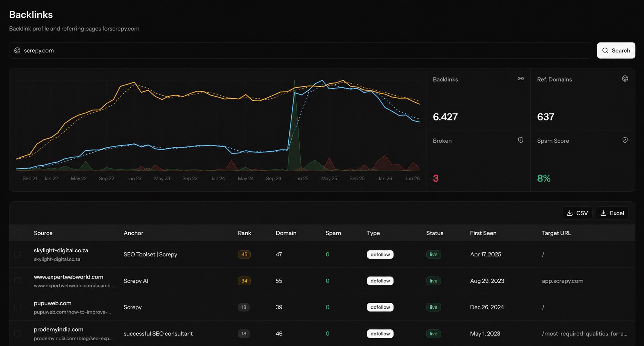Click the 'Dec 26, 2024' first seen date

(x=487, y=307)
